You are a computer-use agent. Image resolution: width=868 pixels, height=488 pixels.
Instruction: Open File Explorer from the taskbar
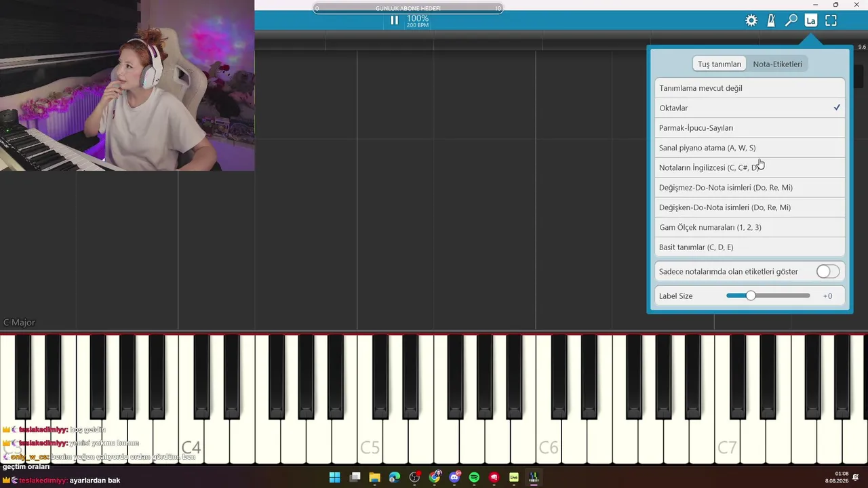pos(374,477)
